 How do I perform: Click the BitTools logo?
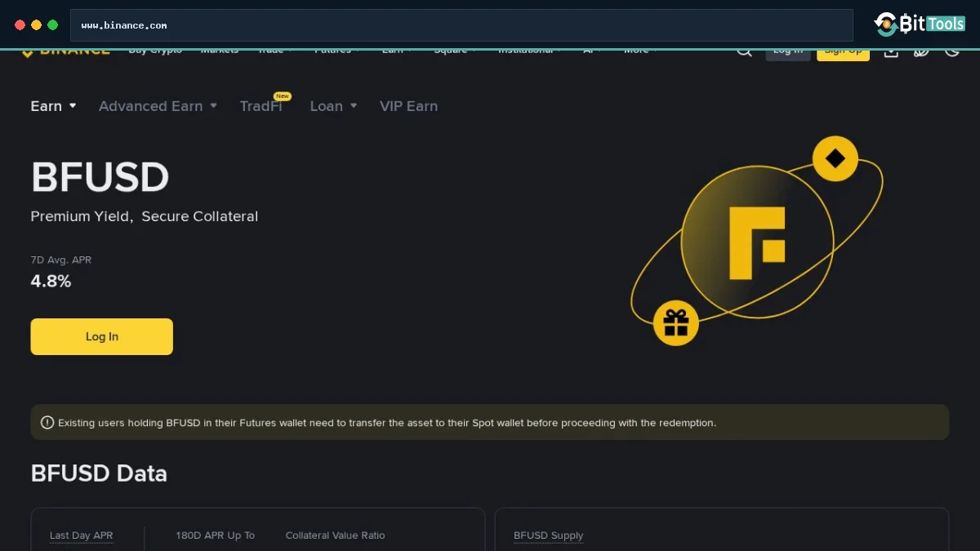920,24
